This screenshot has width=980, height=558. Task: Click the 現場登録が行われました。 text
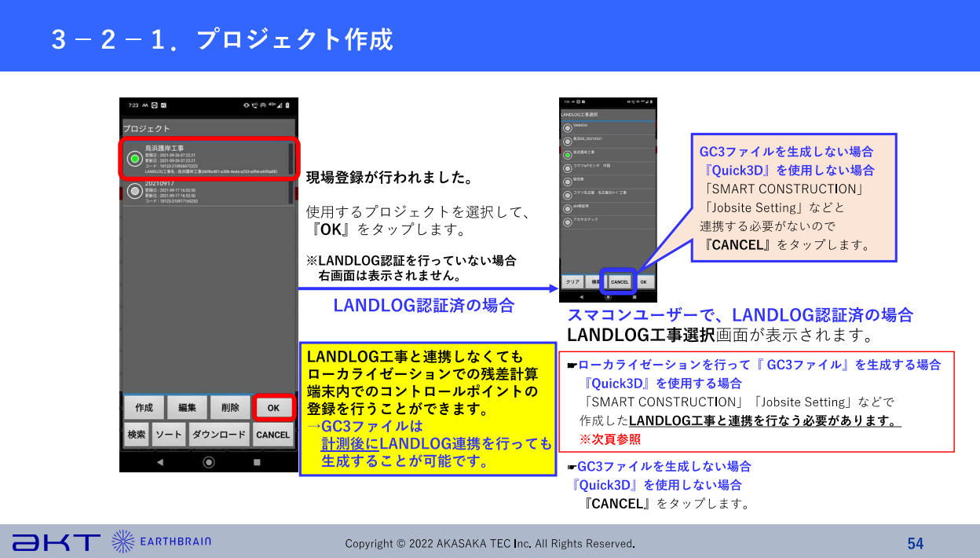[x=389, y=178]
